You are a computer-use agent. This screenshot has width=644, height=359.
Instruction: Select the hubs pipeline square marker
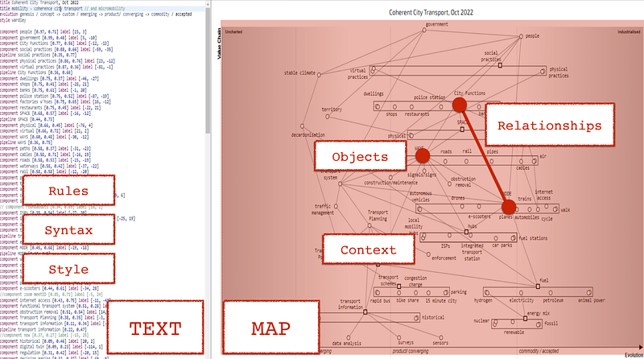(x=466, y=232)
